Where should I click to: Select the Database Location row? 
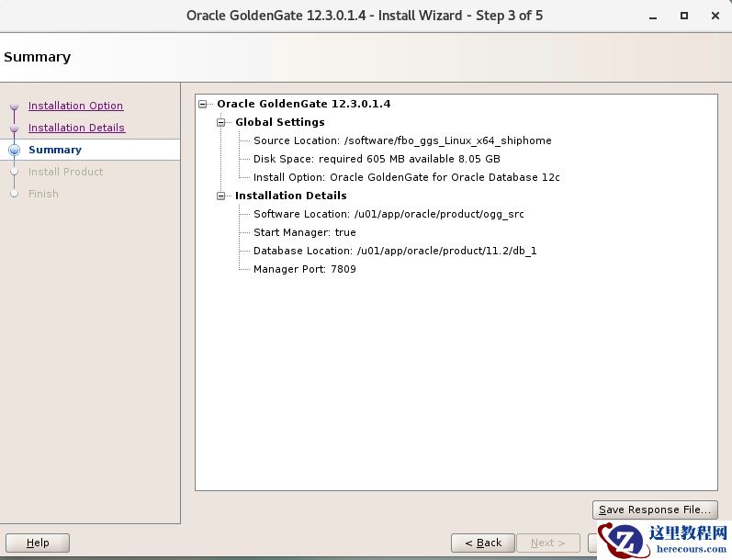(395, 251)
